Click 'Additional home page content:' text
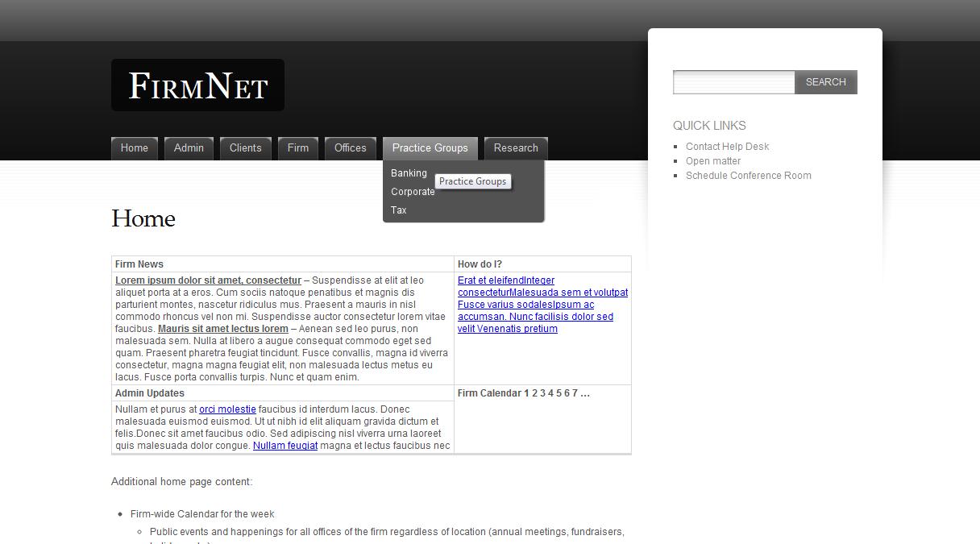 click(182, 482)
